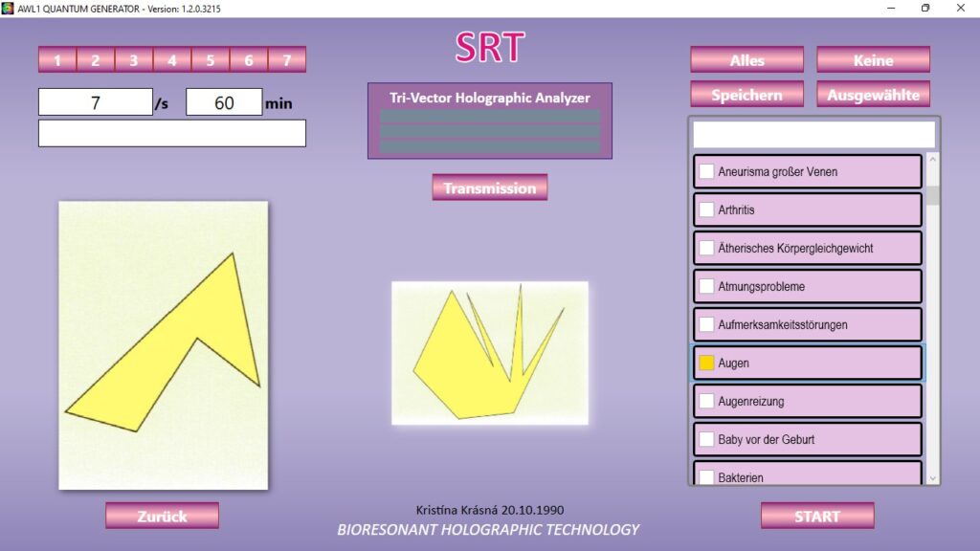
Task: Tick the Atmungsprobleme checkbox
Action: click(706, 286)
